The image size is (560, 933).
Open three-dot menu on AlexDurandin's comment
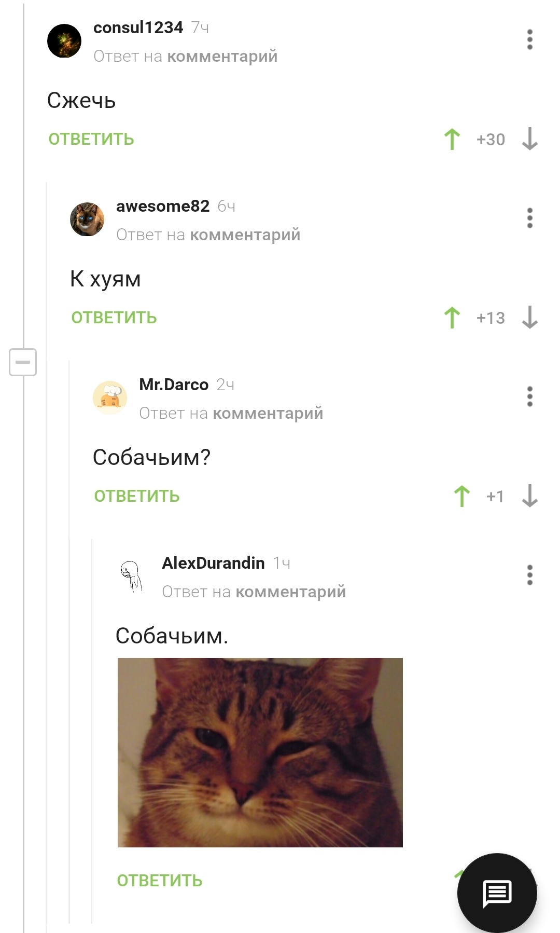pos(529,575)
